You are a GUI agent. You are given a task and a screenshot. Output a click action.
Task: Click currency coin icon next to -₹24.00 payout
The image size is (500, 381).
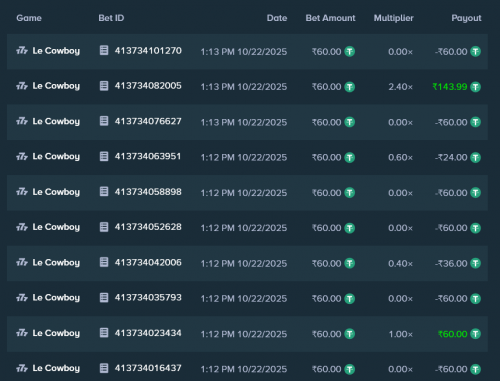(x=475, y=157)
